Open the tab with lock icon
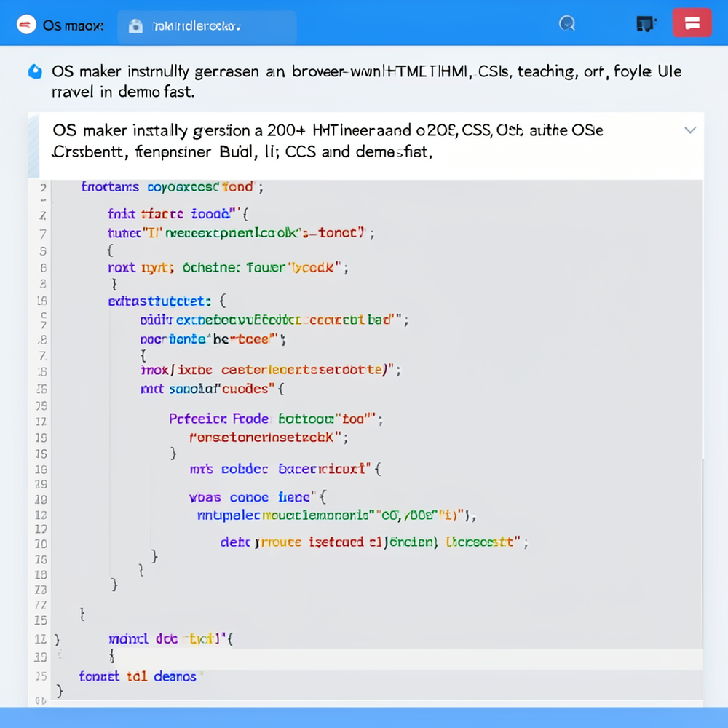This screenshot has height=728, width=728. 207,26
